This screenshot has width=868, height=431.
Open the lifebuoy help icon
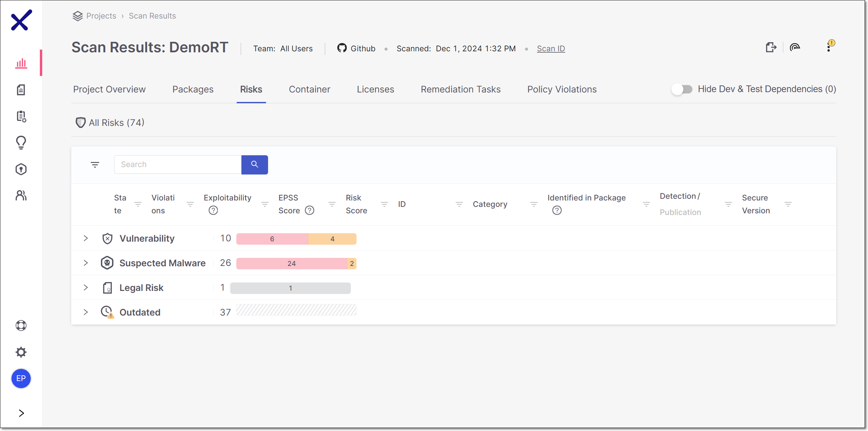(21, 325)
